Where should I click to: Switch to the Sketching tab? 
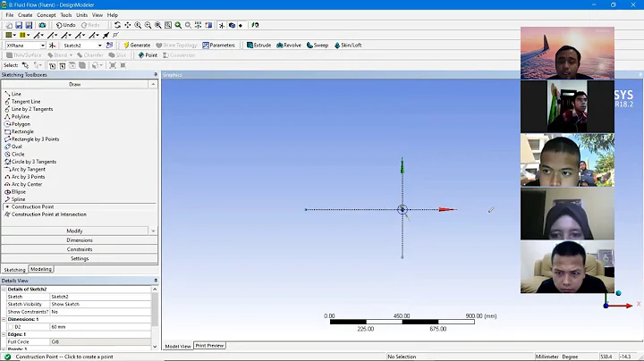[15, 270]
